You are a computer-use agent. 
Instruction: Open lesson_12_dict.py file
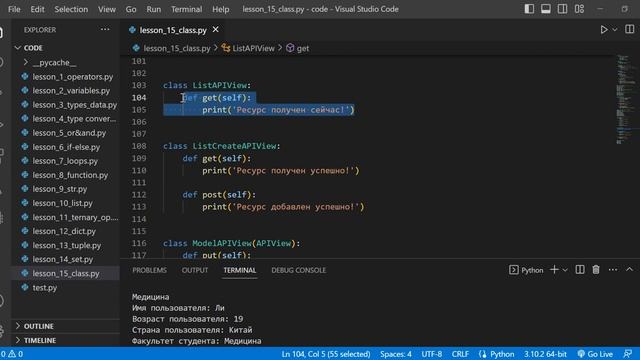[65, 231]
